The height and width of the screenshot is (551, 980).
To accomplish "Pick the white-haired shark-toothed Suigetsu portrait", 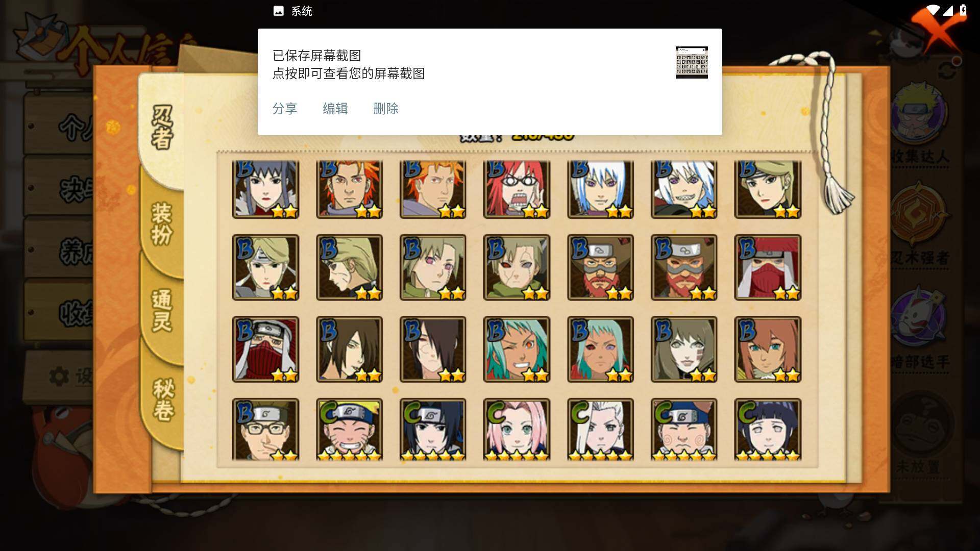I will click(x=684, y=189).
